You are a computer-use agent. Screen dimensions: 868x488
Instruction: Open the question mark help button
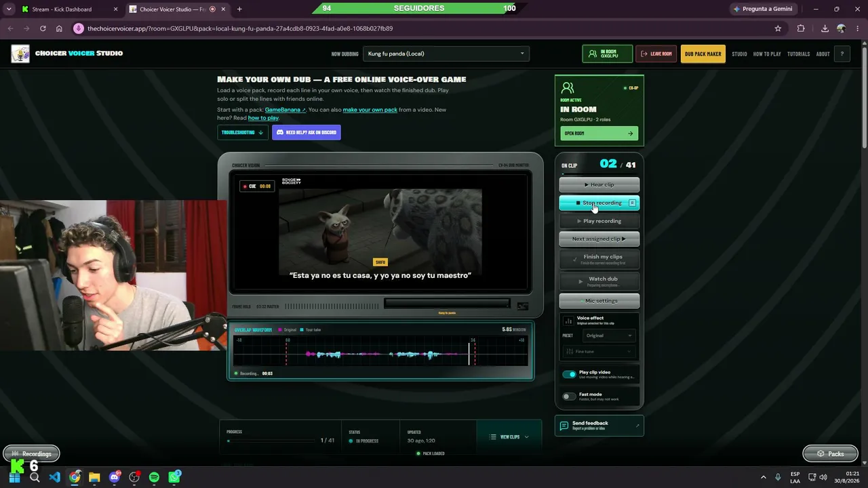pyautogui.click(x=842, y=54)
